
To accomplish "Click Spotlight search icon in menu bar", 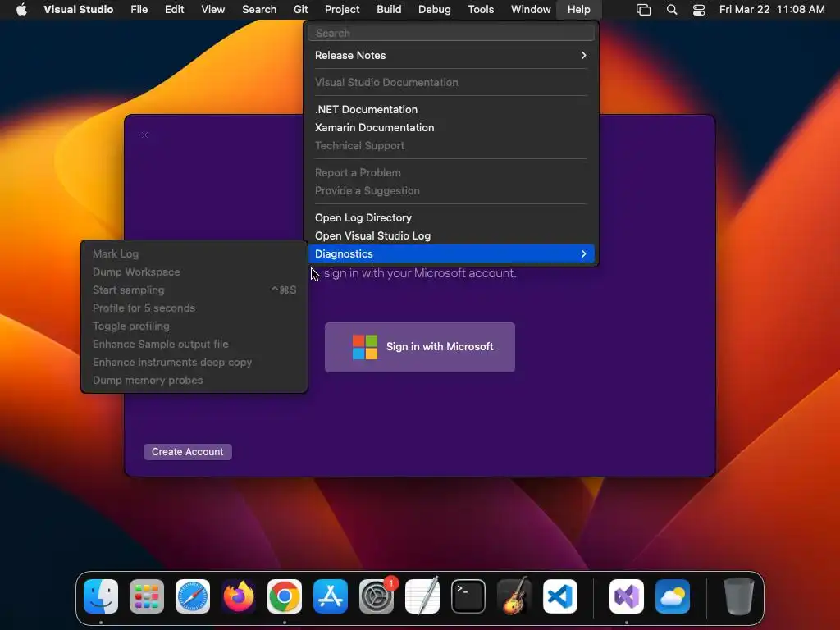I will tap(672, 10).
